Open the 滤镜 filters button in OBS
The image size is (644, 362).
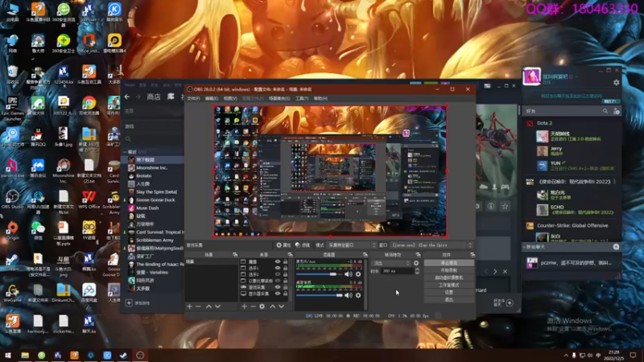[303, 245]
